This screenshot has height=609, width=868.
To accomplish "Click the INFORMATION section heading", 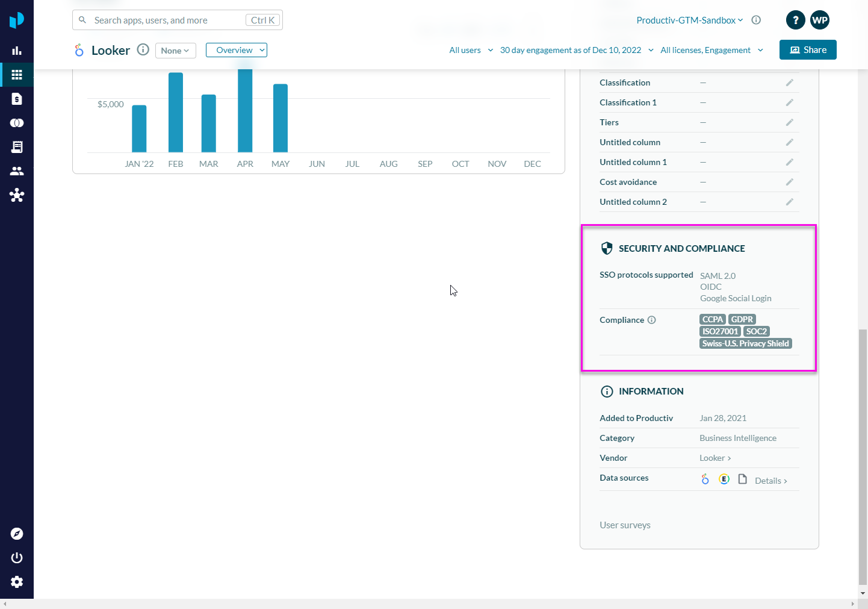I will click(651, 391).
